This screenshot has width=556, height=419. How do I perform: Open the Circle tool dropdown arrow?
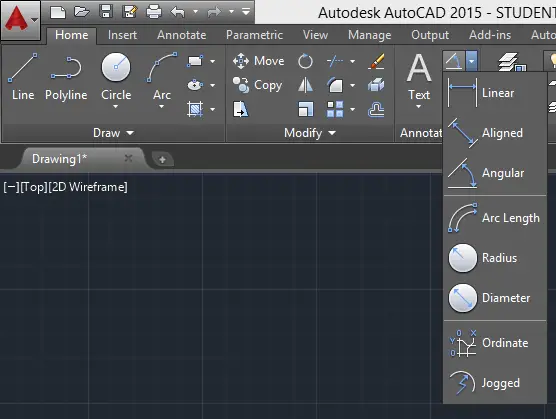coord(116,106)
